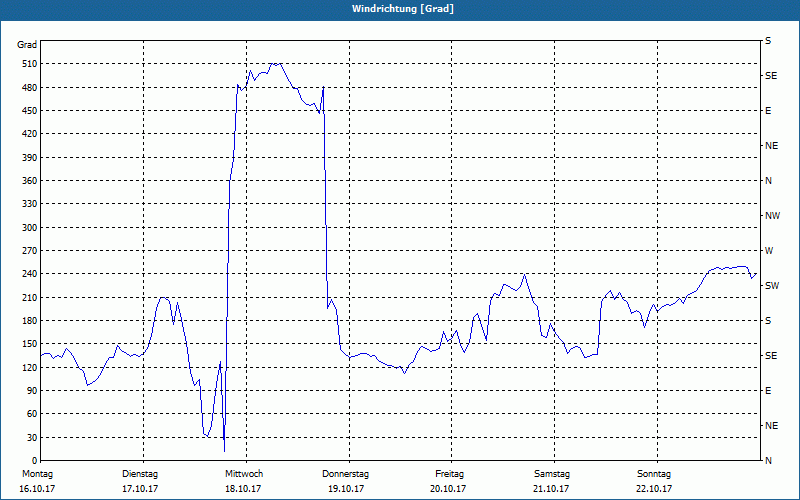Image resolution: width=800 pixels, height=500 pixels.
Task: Click the '240' y-axis tick label
Action: 31,274
